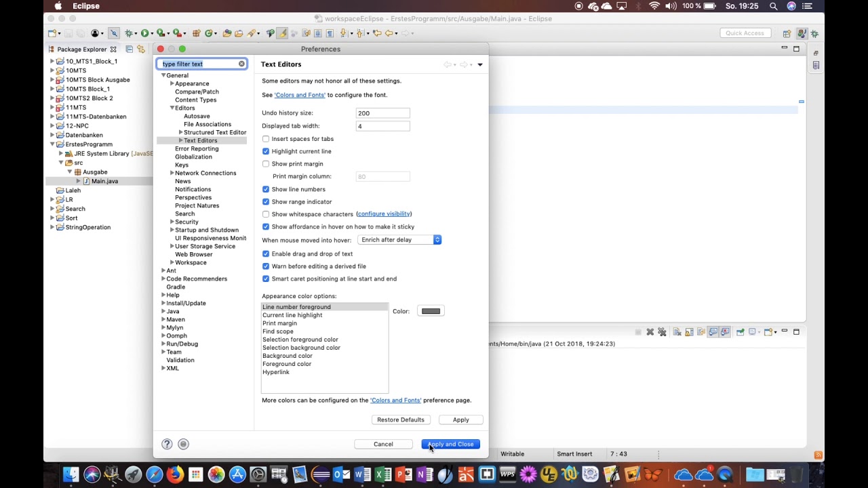Open the 'When mouse moved into hover' dropdown
868x488 pixels.
[399, 240]
